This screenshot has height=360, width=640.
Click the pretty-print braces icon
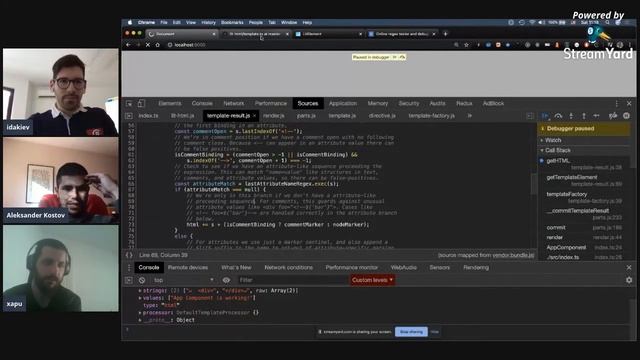tap(129, 255)
